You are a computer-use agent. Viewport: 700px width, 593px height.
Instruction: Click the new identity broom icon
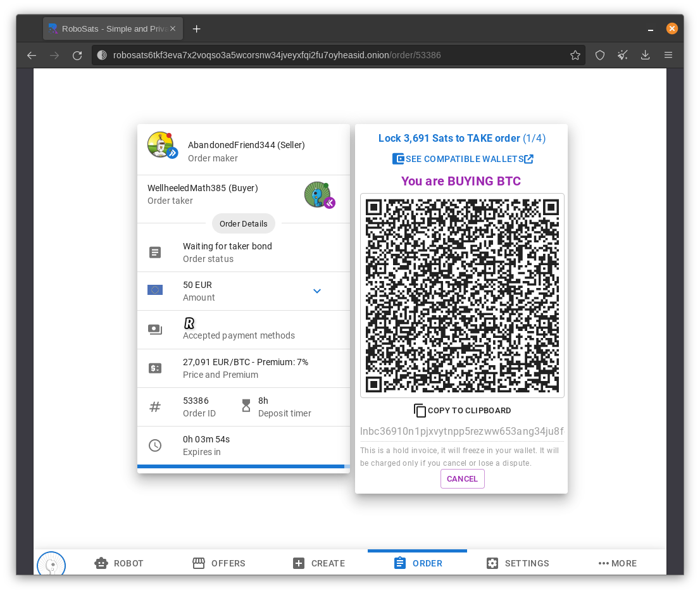(623, 55)
